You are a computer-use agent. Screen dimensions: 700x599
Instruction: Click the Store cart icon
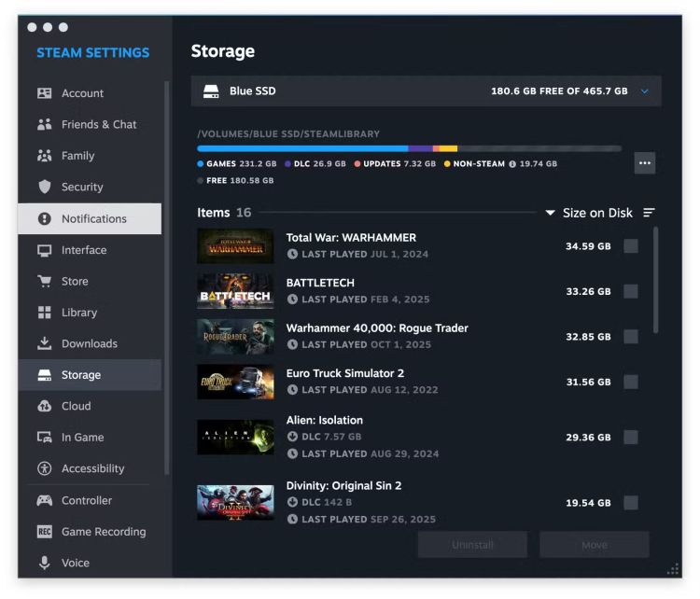click(x=44, y=281)
